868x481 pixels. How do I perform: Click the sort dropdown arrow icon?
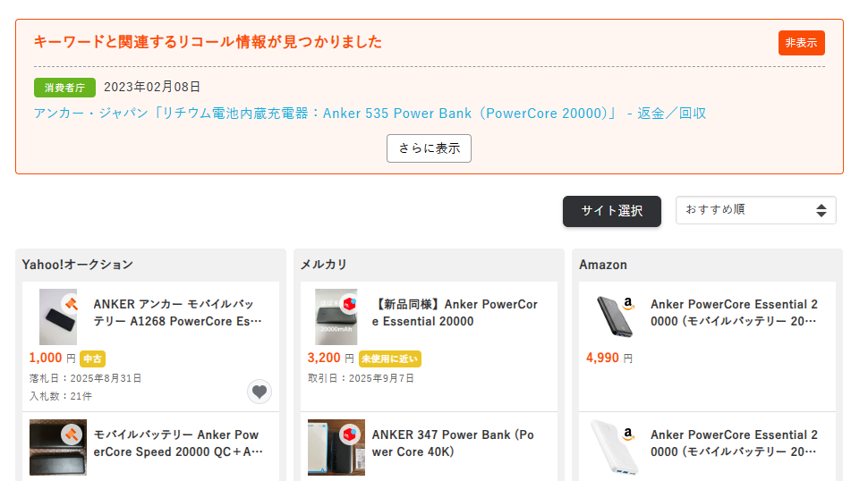821,210
